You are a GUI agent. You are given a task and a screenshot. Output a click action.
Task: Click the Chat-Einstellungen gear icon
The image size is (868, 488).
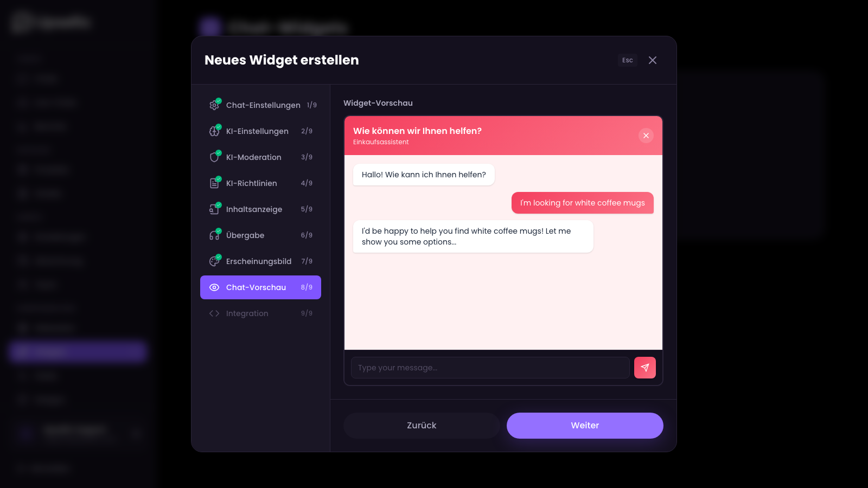(214, 105)
